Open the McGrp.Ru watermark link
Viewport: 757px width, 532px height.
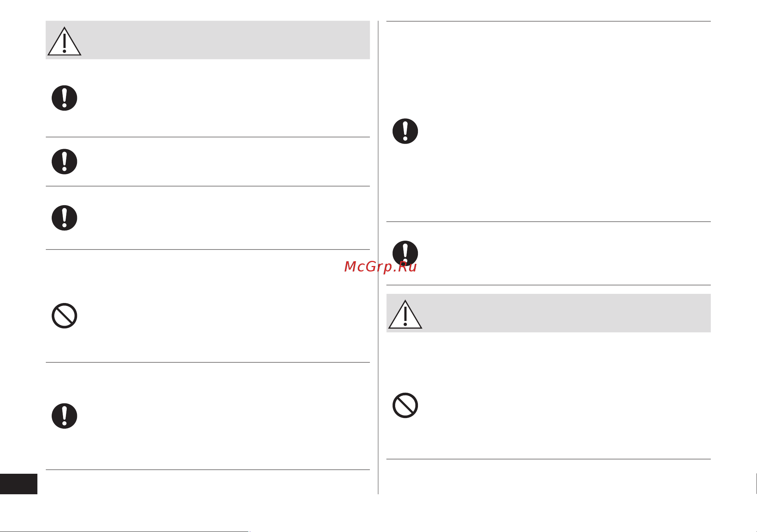(380, 267)
